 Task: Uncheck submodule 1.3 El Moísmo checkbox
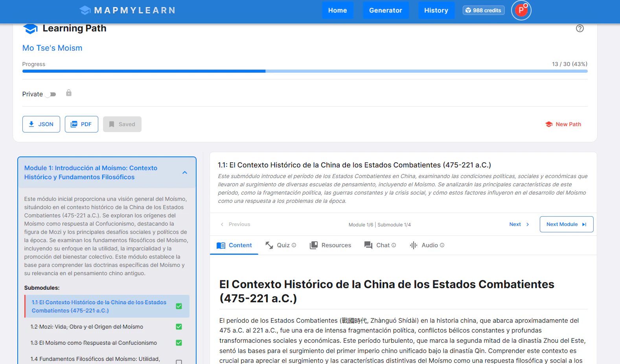(x=179, y=343)
